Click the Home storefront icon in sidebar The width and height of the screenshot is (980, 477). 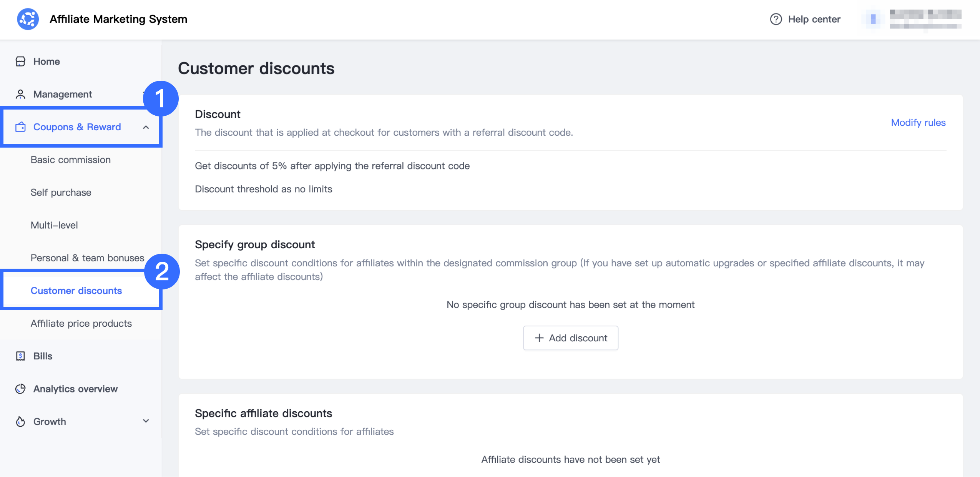20,61
